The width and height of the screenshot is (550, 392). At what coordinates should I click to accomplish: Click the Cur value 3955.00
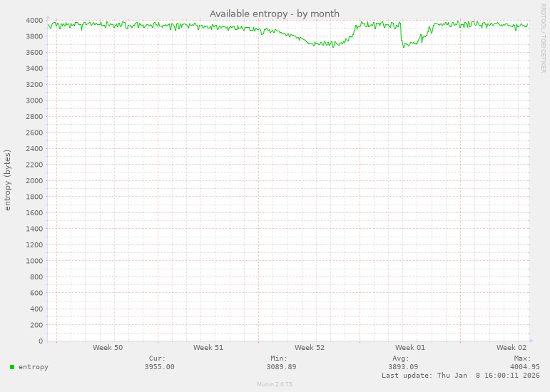(x=159, y=367)
